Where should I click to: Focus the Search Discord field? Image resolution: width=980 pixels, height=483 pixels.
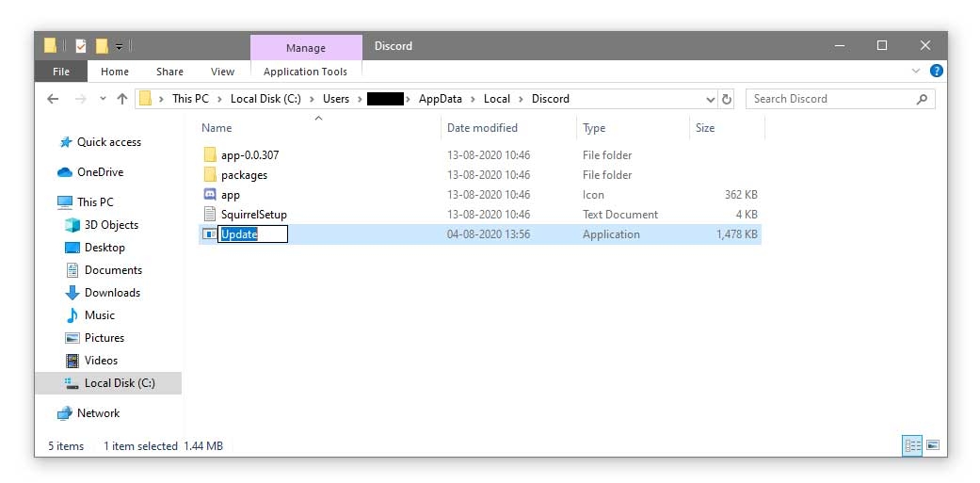(840, 99)
